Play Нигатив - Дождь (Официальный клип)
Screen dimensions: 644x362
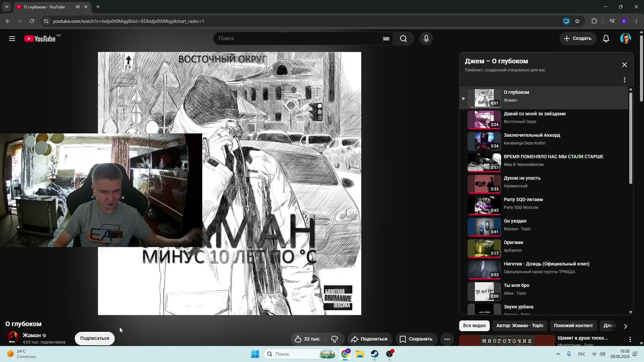click(544, 270)
